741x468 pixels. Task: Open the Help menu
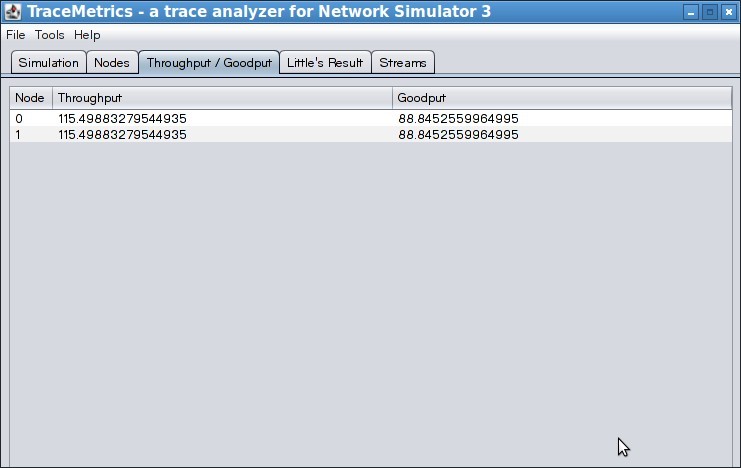point(87,35)
